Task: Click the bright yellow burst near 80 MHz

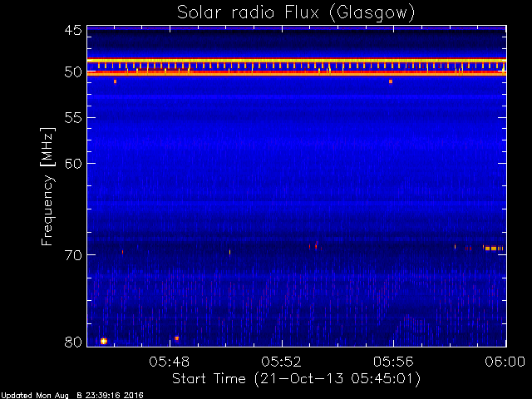Action: (x=104, y=341)
